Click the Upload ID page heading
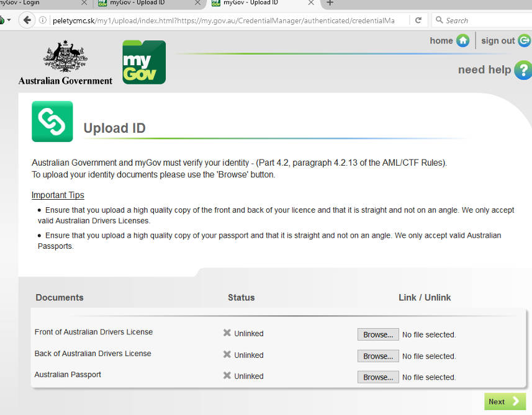This screenshot has width=532, height=415. tap(115, 128)
